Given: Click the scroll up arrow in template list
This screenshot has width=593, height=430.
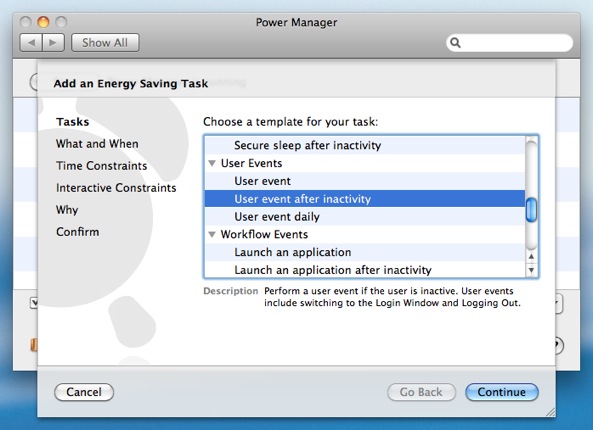Looking at the screenshot, I should click(x=531, y=257).
